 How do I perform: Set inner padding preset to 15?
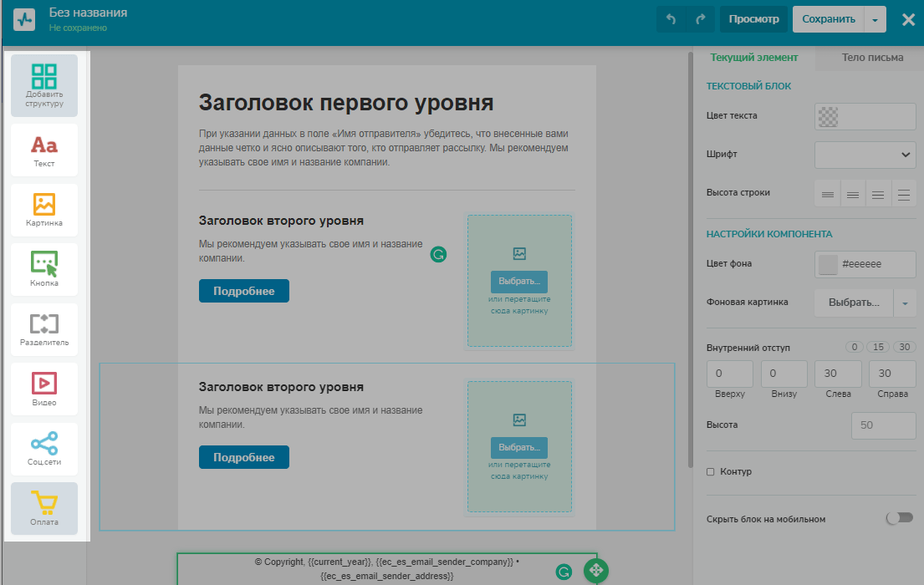click(x=878, y=347)
